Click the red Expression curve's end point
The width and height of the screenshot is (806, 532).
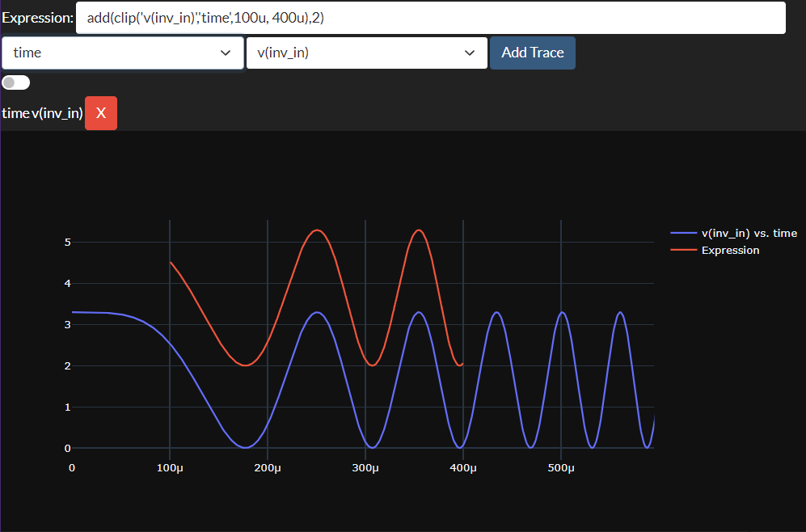462,365
